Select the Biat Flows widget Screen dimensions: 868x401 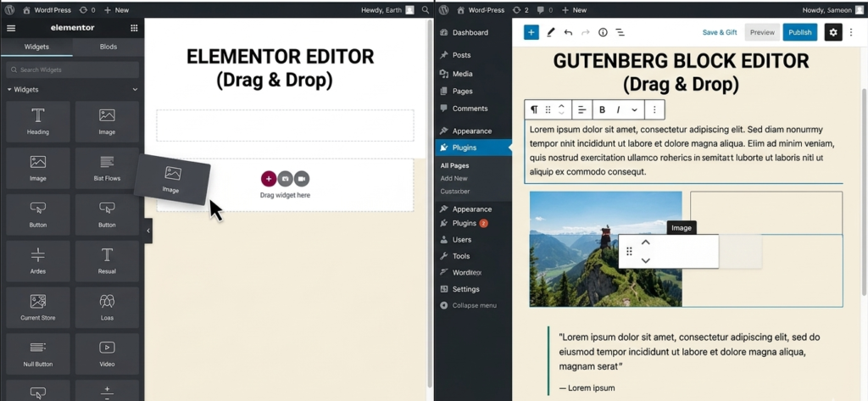[107, 168]
